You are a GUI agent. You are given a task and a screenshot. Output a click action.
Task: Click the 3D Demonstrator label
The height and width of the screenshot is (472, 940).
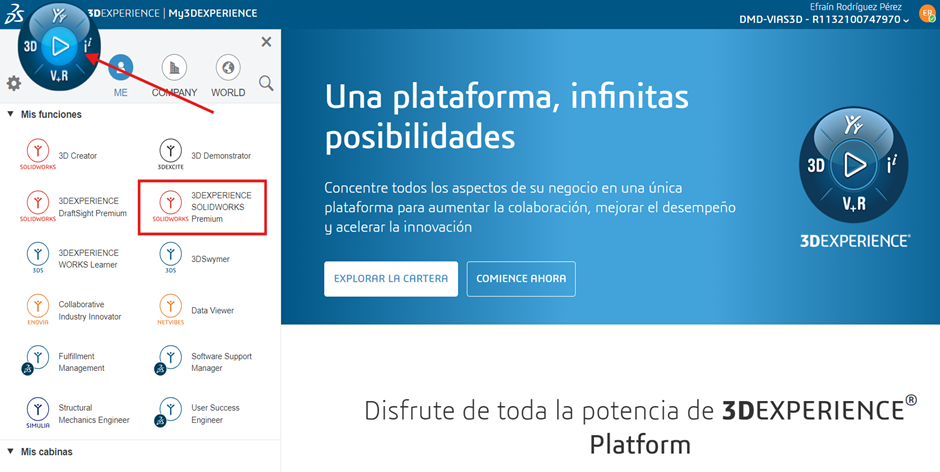tap(221, 156)
